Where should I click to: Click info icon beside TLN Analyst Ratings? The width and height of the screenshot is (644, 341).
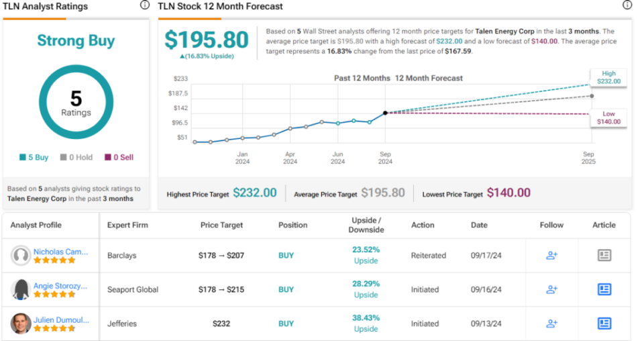[145, 5]
